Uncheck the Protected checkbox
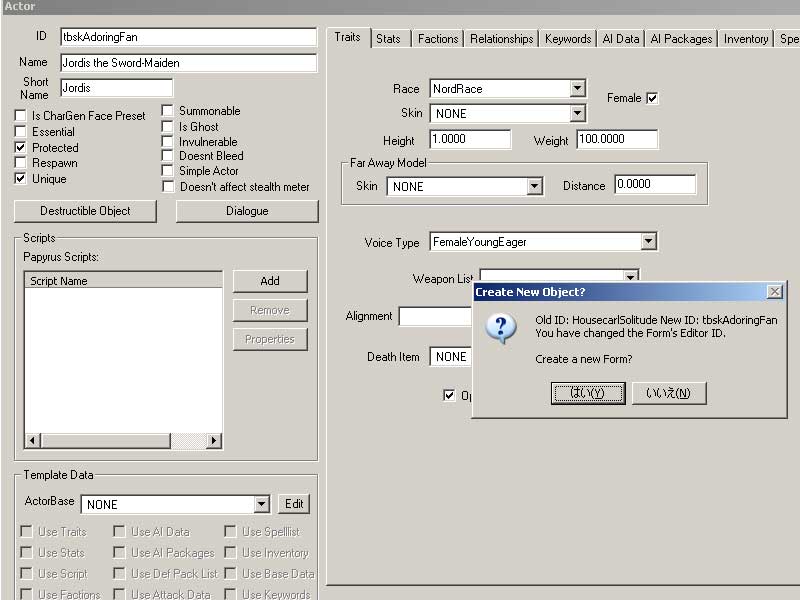The width and height of the screenshot is (800, 600). coord(20,147)
